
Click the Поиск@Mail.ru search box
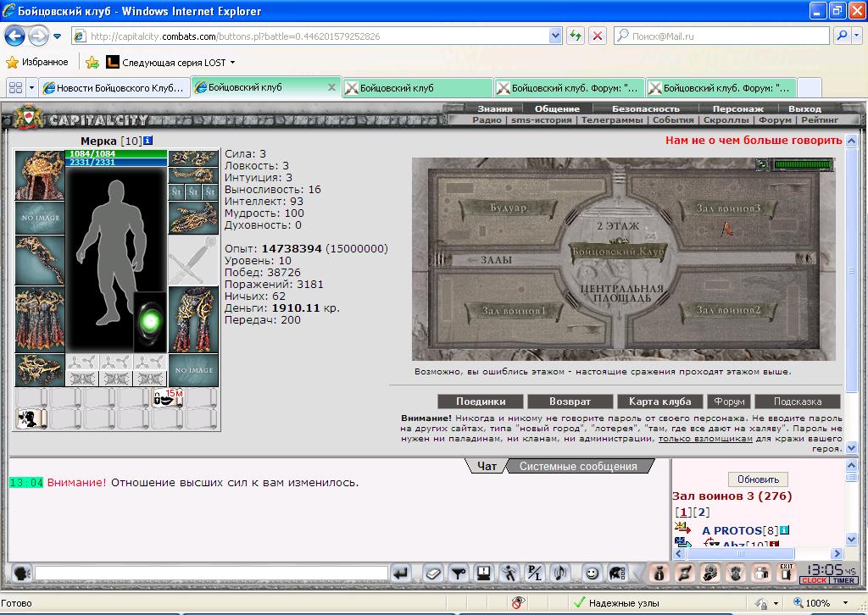tap(721, 36)
